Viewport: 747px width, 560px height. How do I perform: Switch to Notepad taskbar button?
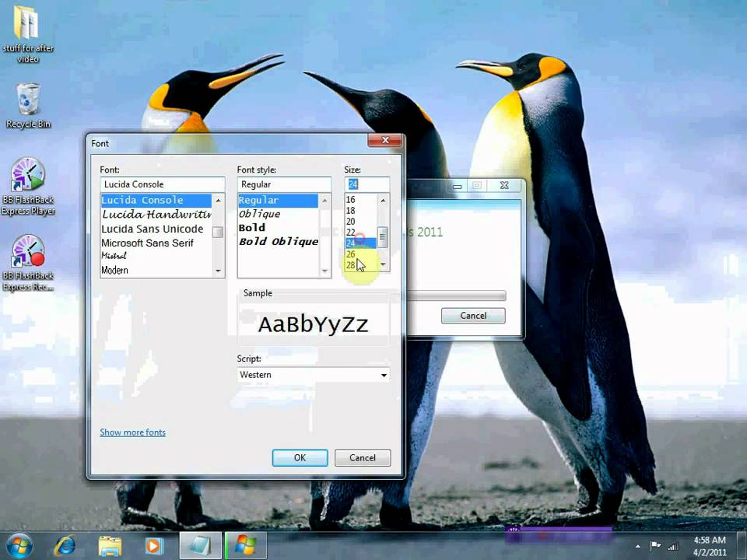tap(200, 546)
